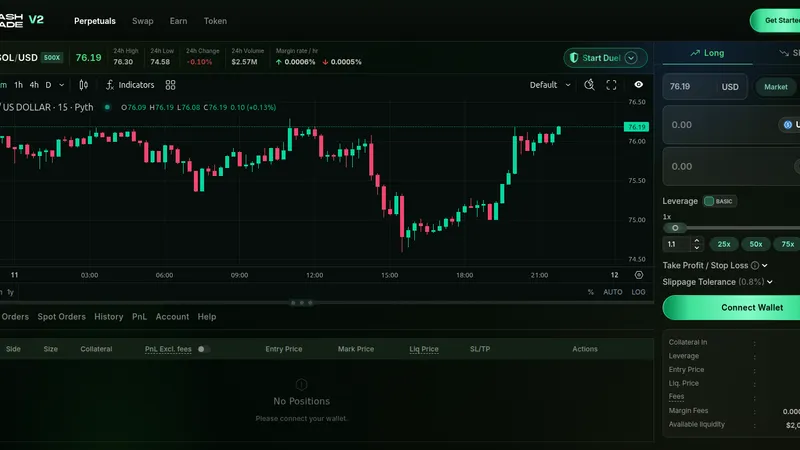Toggle the chart eye visibility icon
800x450 pixels.
(x=638, y=85)
